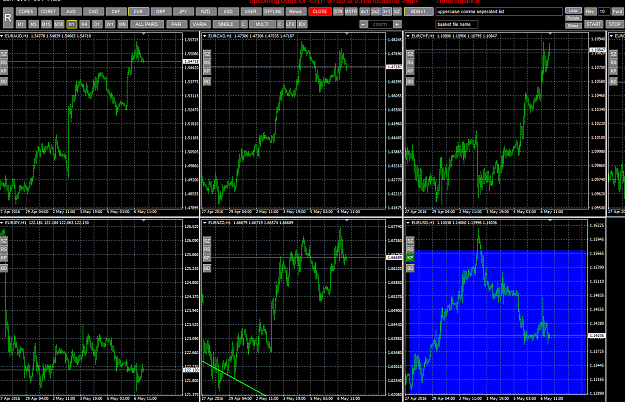
Task: Click XP button on EURCAD chart
Action: pyautogui.click(x=207, y=71)
